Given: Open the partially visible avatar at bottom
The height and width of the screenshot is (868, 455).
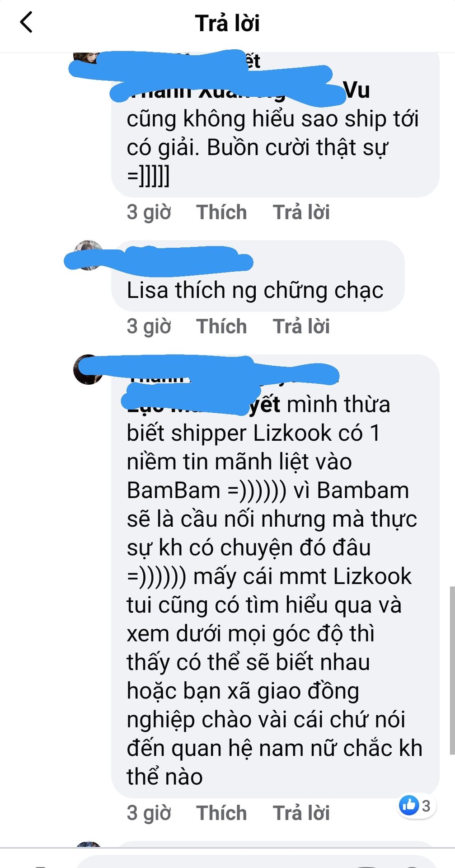Looking at the screenshot, I should pyautogui.click(x=88, y=844).
